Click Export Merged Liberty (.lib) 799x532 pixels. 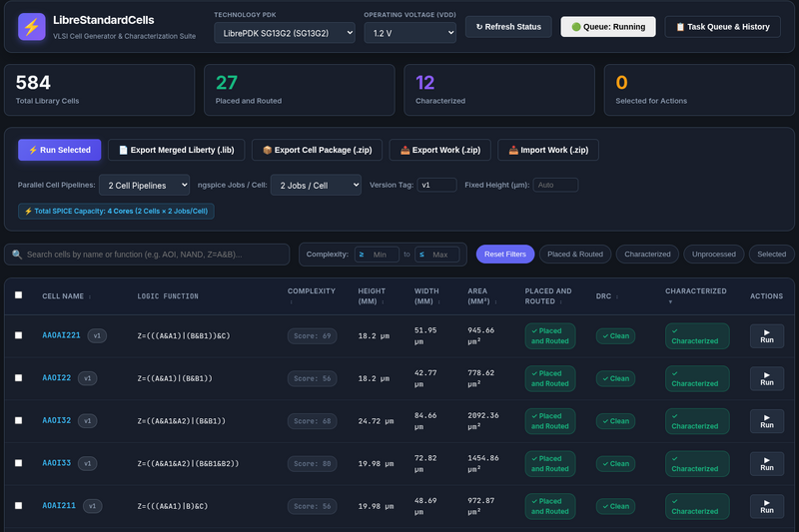point(177,150)
